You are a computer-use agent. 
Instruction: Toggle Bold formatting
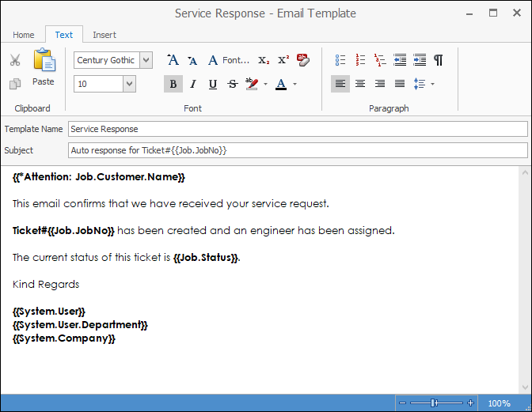[x=173, y=84]
